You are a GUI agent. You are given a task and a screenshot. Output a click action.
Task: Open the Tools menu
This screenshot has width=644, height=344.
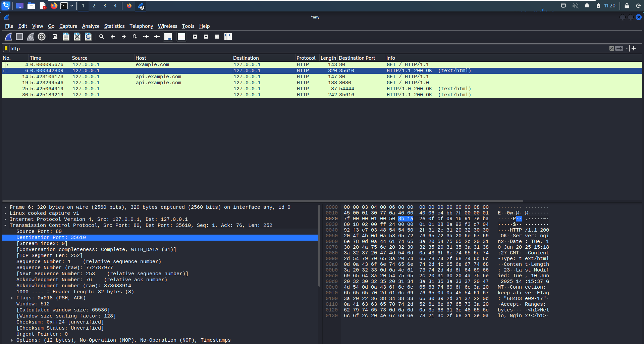coord(188,26)
